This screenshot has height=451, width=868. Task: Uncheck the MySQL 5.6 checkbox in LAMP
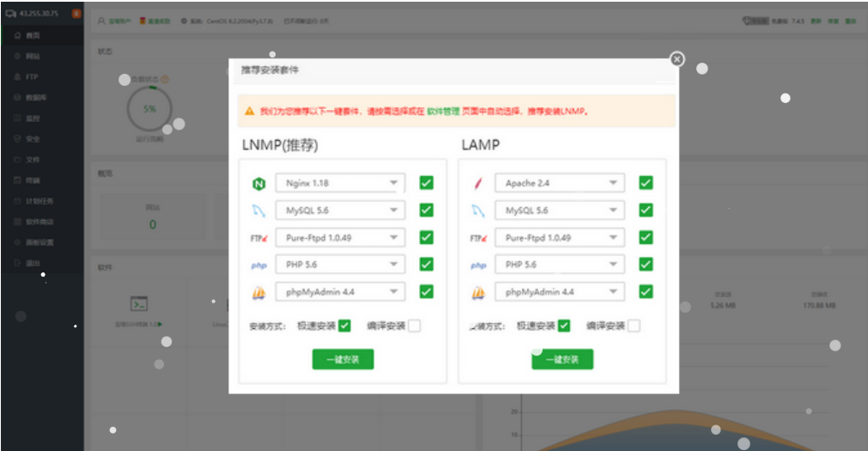coord(646,210)
